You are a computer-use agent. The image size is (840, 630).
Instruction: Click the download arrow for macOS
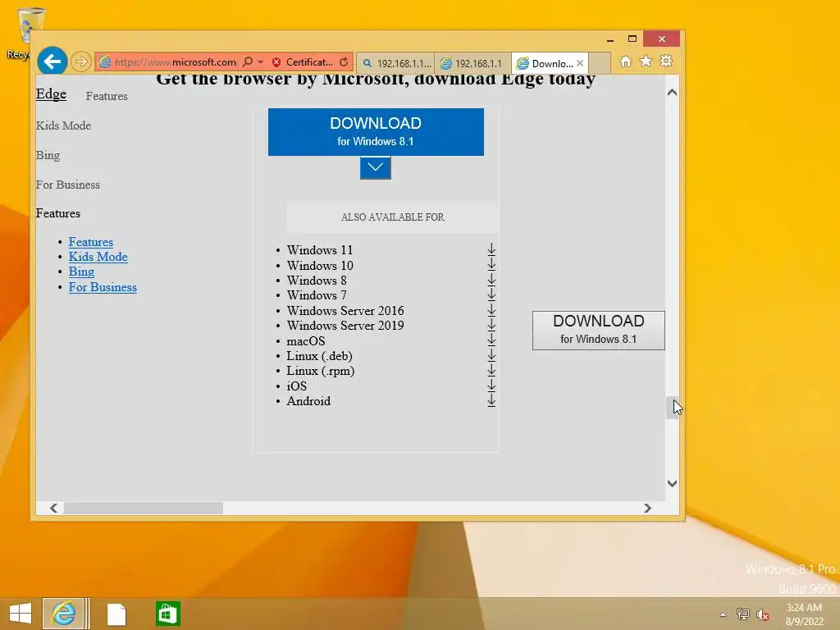click(491, 340)
